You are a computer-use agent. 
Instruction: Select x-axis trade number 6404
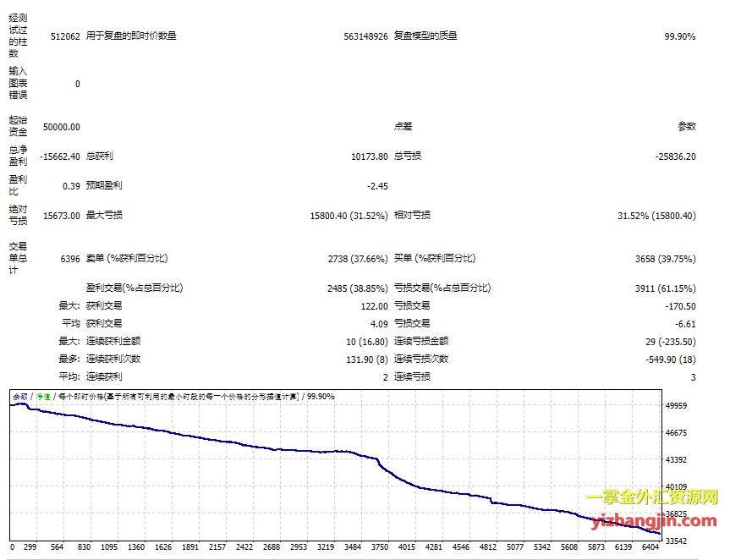650,547
